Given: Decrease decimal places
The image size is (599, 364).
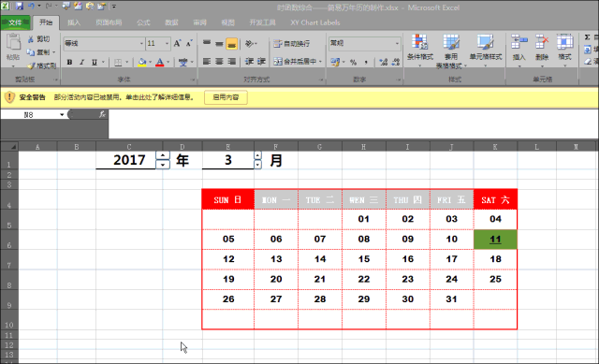Looking at the screenshot, I should (x=396, y=62).
